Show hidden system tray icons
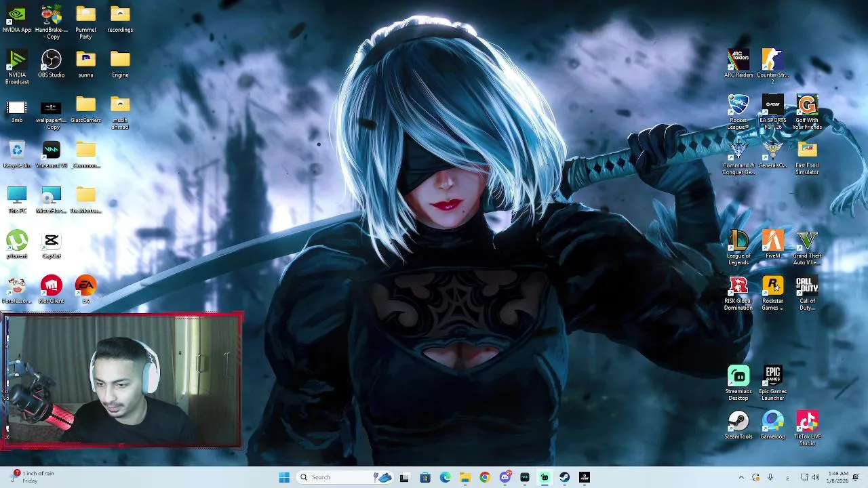 (741, 477)
